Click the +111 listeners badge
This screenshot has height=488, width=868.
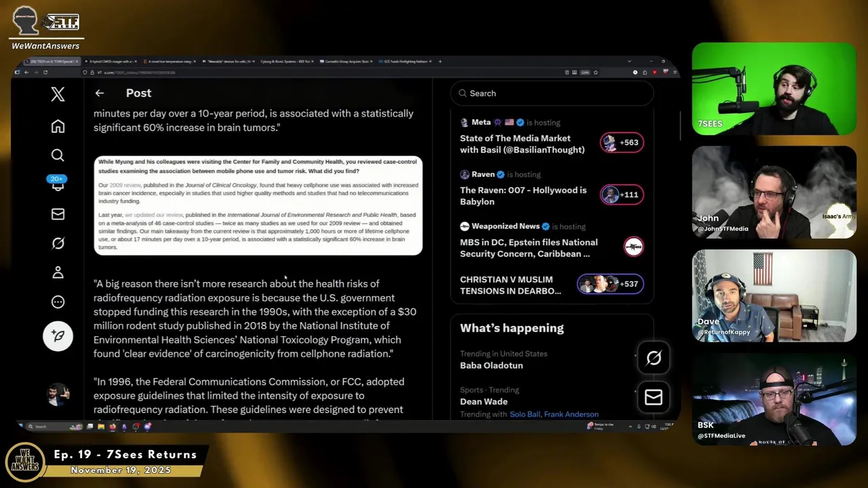click(621, 195)
